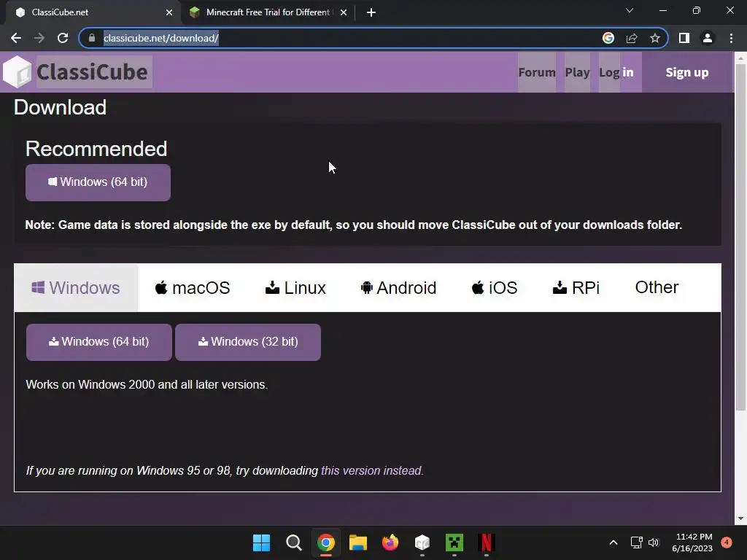Go back with the browser back arrow
This screenshot has height=560, width=747.
point(16,38)
